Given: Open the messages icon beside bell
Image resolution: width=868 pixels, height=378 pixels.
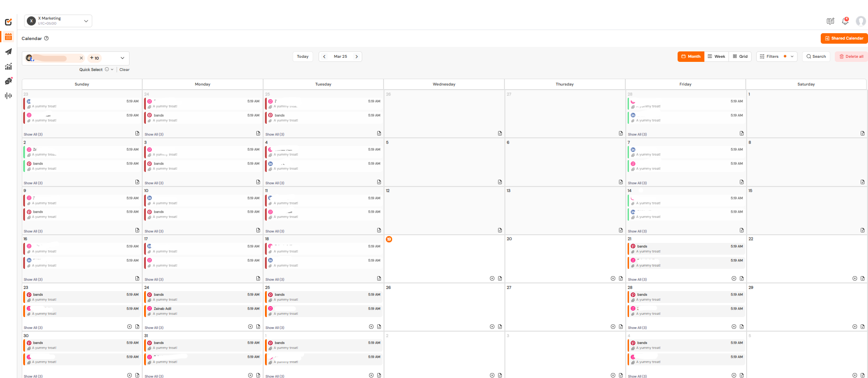Looking at the screenshot, I should click(830, 21).
